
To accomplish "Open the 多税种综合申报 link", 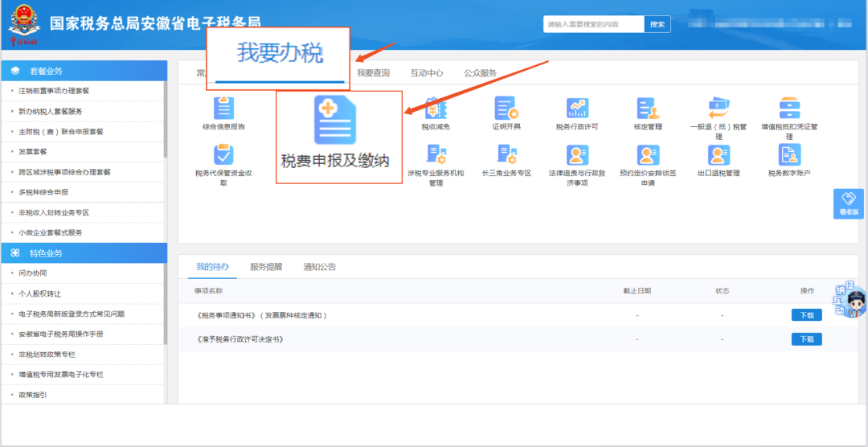I will click(x=43, y=192).
